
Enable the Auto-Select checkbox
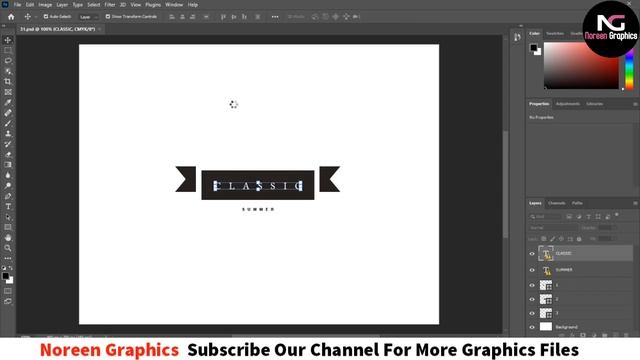[x=46, y=17]
